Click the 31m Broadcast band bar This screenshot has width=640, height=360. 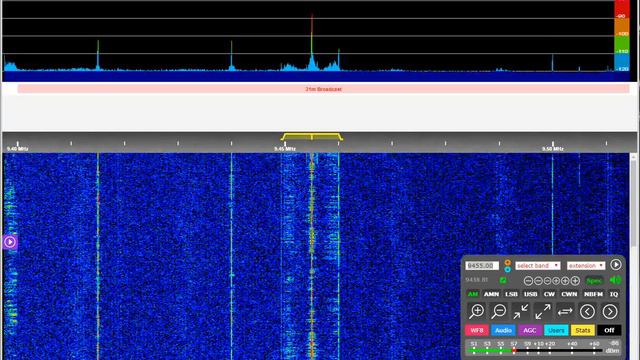[323, 89]
